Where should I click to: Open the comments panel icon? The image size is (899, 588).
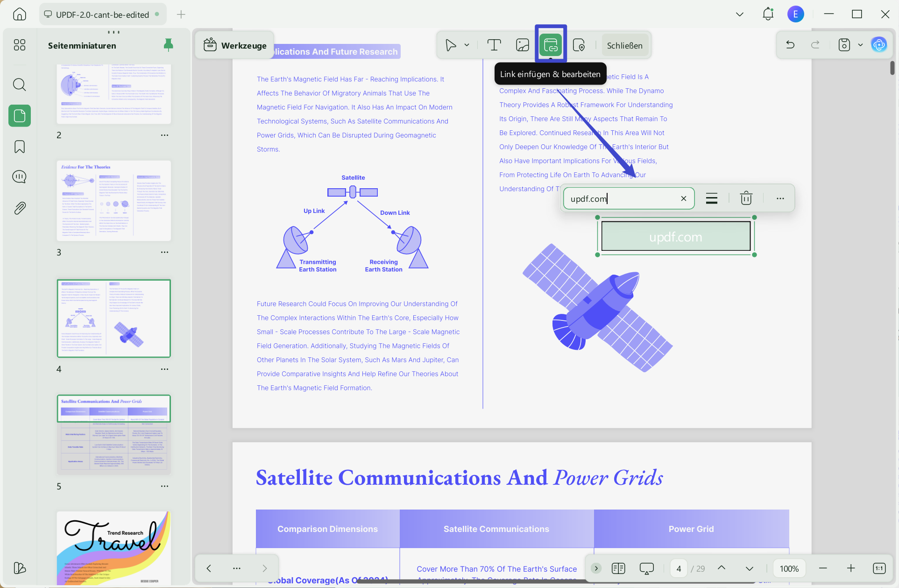19,177
